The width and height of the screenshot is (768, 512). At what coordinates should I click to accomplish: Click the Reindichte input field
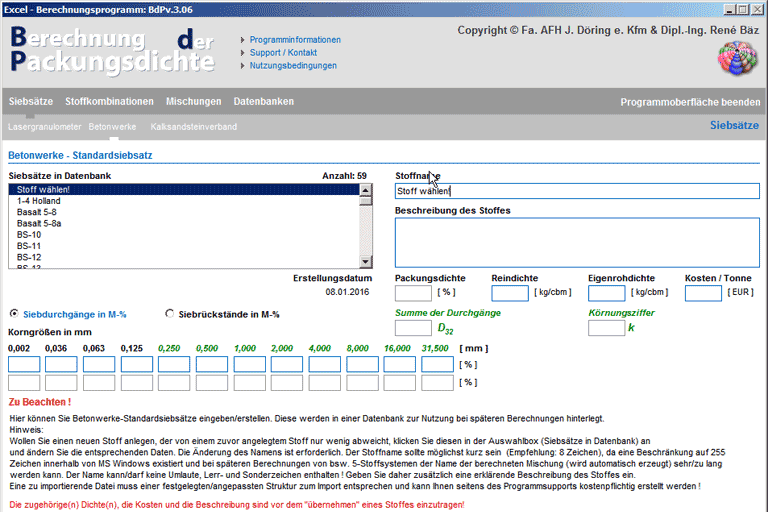point(510,293)
